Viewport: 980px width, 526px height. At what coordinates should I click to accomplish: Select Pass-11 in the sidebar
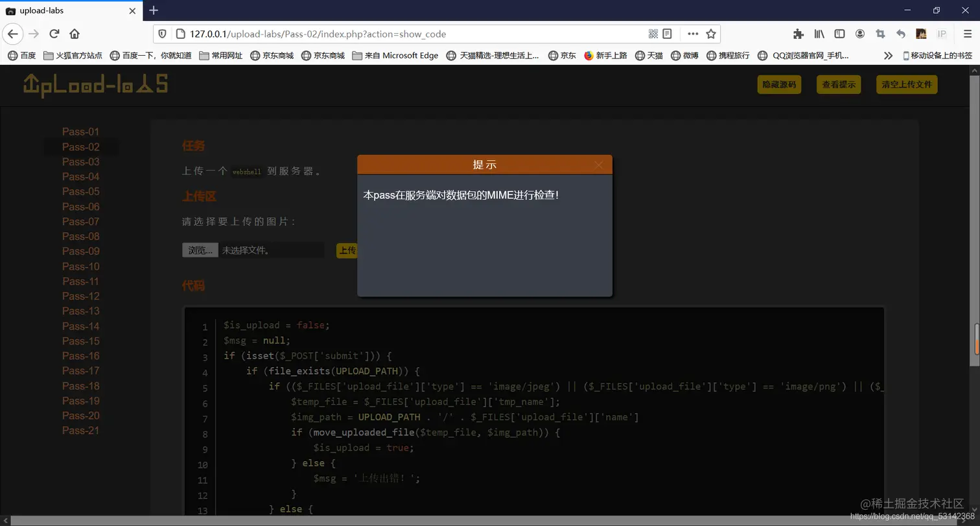(80, 281)
